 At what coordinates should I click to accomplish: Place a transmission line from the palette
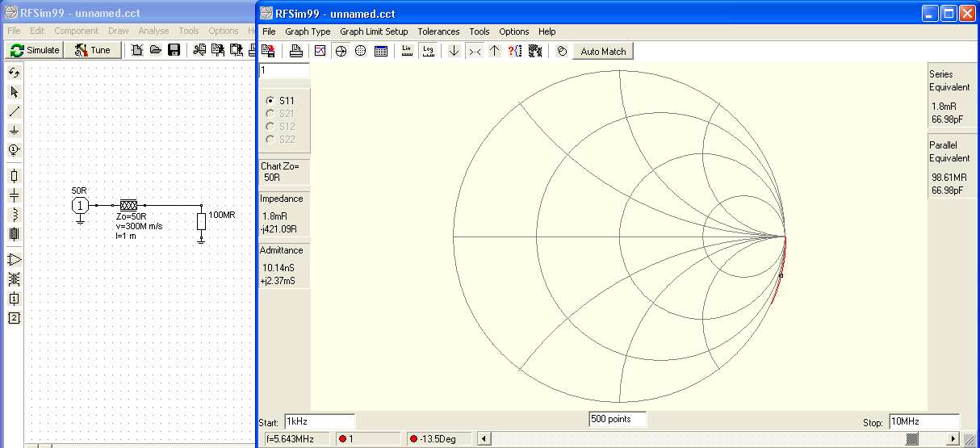[x=14, y=233]
